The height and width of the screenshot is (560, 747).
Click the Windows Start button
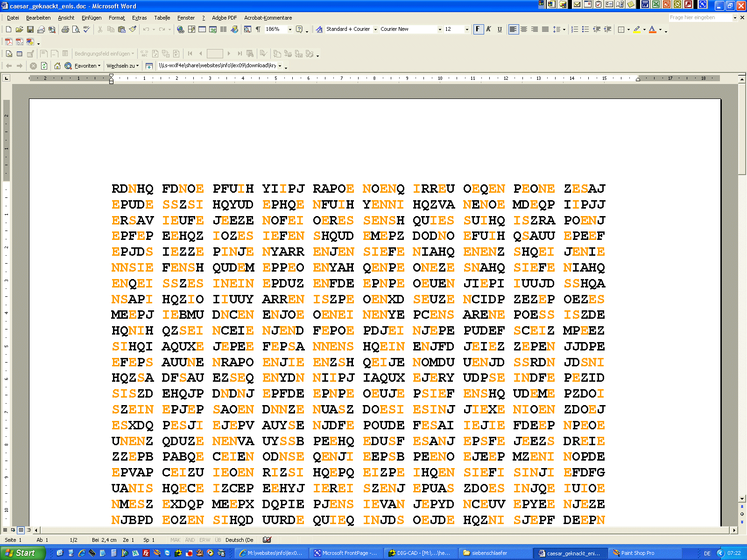pyautogui.click(x=22, y=553)
